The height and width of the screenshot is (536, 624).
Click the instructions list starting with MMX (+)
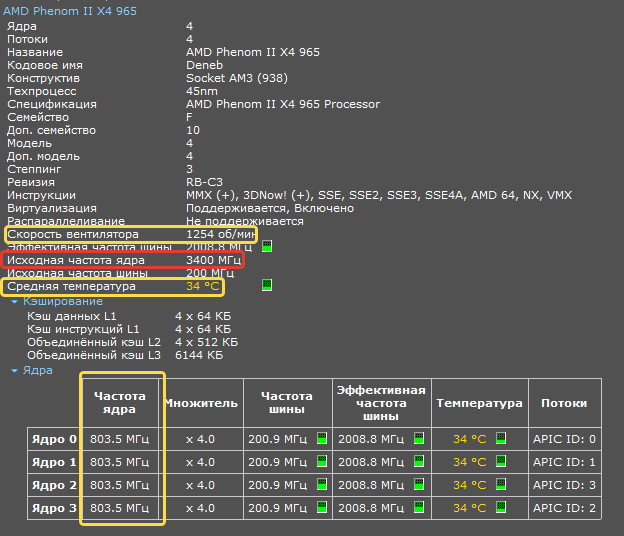point(379,195)
